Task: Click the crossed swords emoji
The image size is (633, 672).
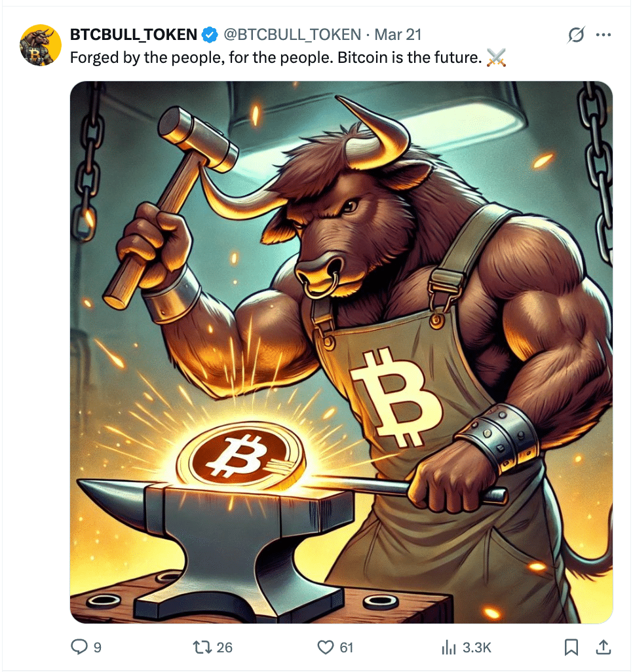Action: (x=497, y=58)
